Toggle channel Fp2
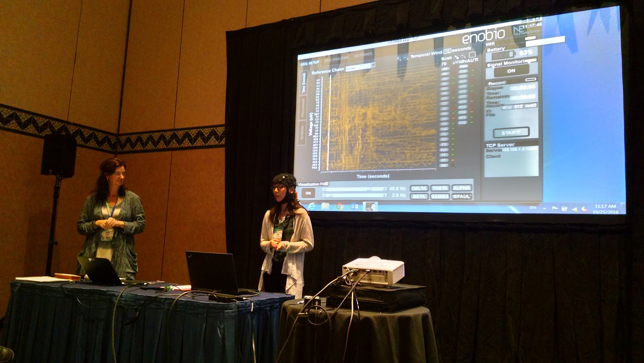Screen dimensions: 644x363 coord(444,129)
